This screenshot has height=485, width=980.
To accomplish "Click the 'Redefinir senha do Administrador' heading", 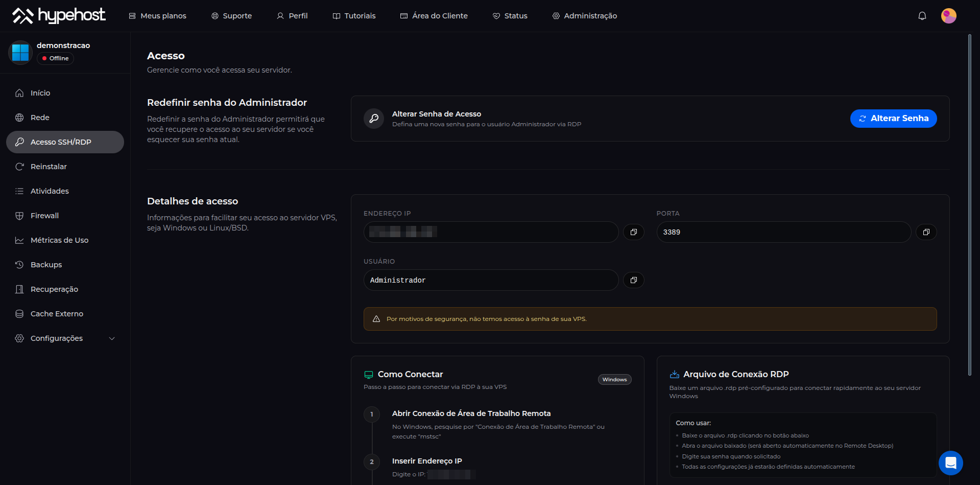I will coord(227,103).
